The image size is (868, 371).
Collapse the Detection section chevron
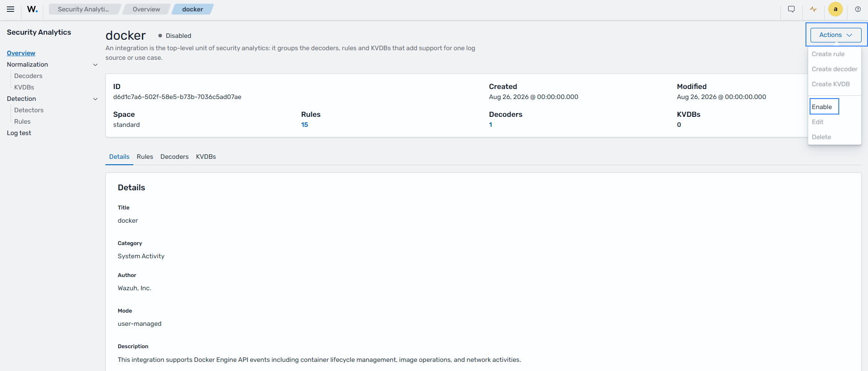coord(95,99)
